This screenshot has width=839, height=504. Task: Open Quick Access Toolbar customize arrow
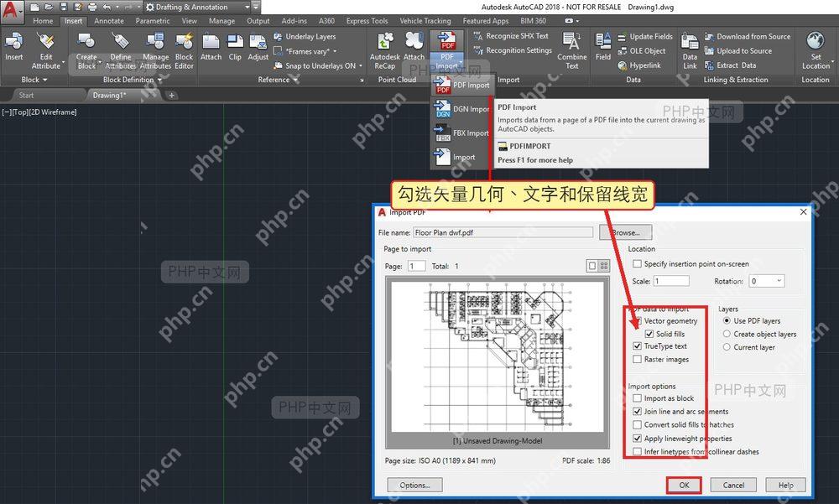pos(255,7)
